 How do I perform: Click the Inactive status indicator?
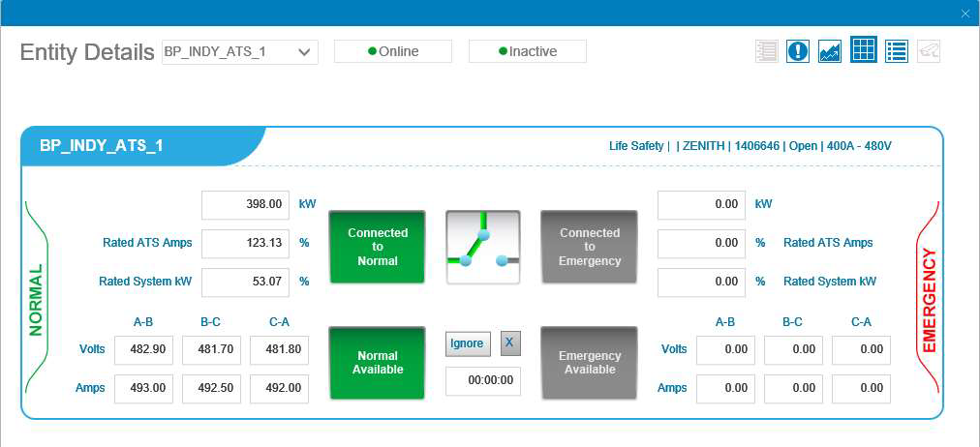[527, 51]
